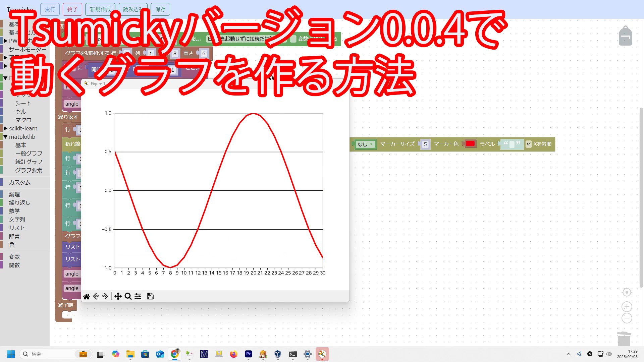644x362 pixels.
Task: Select the シート category
Action: coord(23,103)
